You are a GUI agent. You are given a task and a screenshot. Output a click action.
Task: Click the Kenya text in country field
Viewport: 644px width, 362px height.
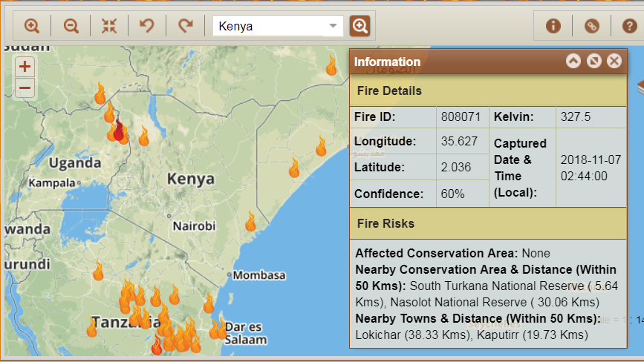(235, 26)
